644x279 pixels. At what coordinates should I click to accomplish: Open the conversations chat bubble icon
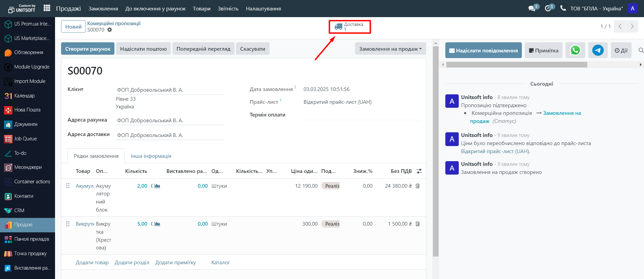(532, 8)
